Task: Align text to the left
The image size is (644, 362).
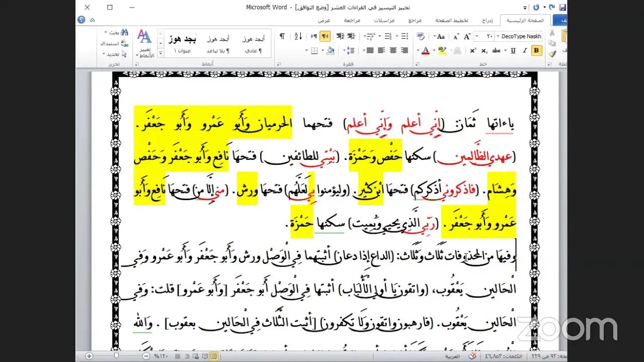Action: [x=381, y=50]
